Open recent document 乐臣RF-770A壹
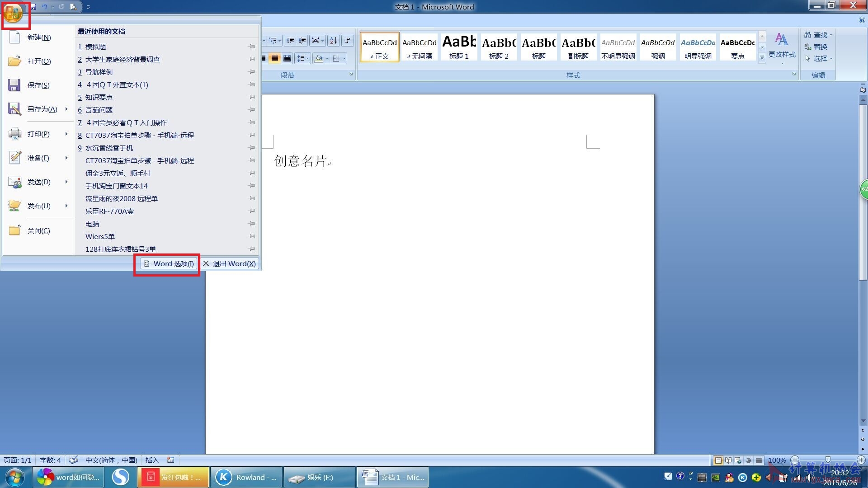 (x=109, y=211)
